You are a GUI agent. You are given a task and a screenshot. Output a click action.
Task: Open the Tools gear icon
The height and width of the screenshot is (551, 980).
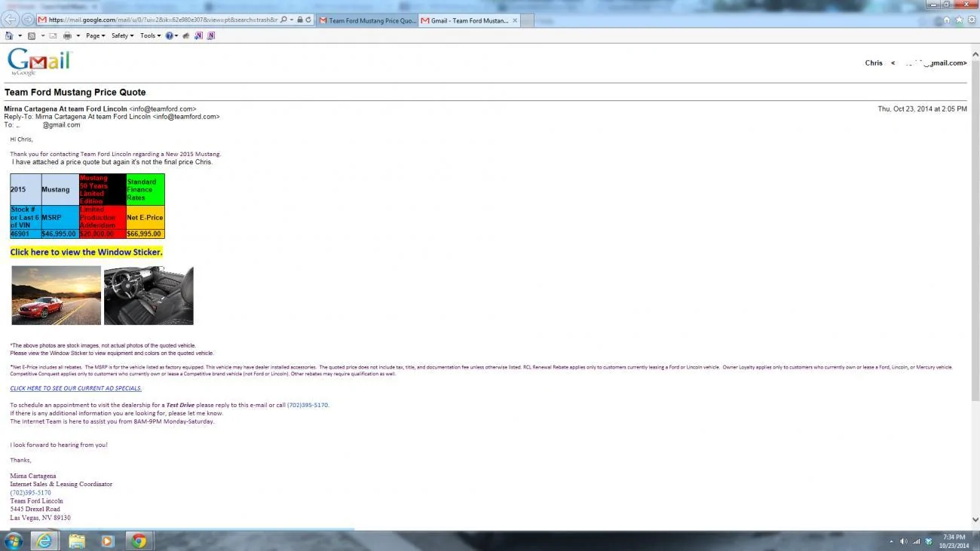pos(972,20)
